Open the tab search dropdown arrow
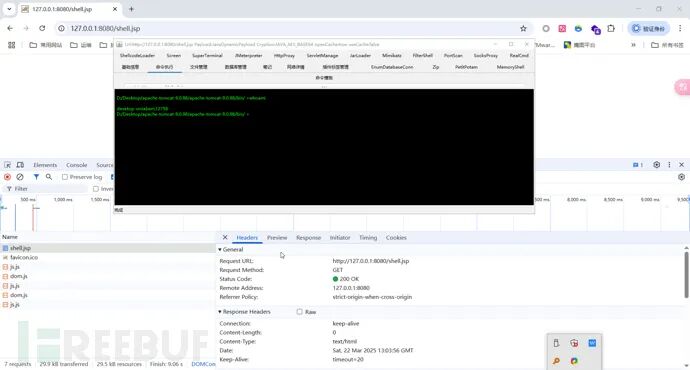 point(9,9)
